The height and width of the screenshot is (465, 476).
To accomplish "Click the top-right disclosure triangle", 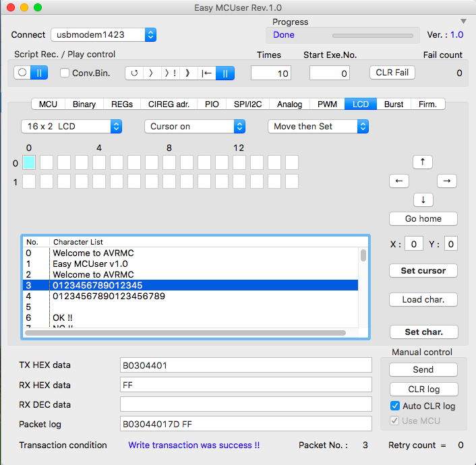I will (463, 22).
